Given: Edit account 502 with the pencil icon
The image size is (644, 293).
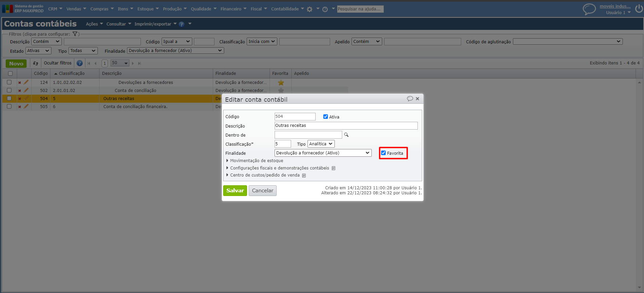Looking at the screenshot, I should (x=26, y=90).
